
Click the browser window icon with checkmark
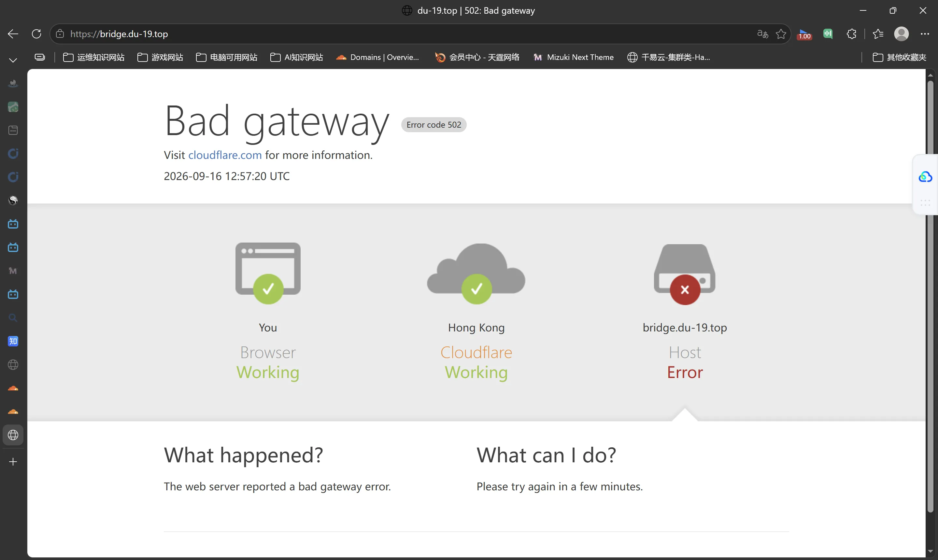click(268, 273)
